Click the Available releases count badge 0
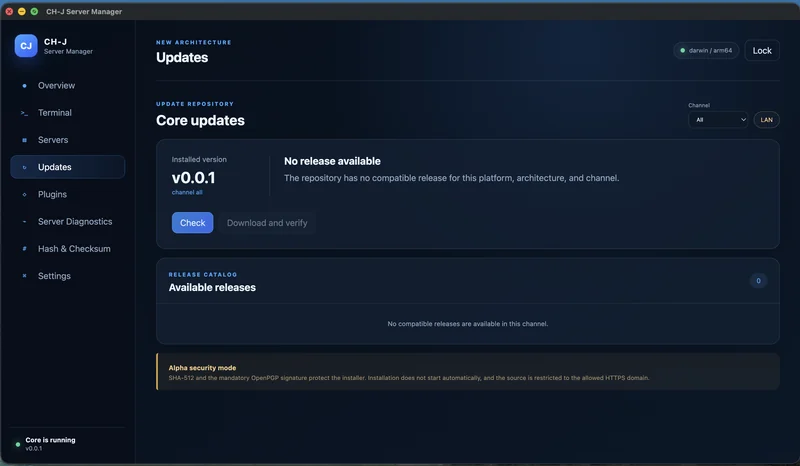The width and height of the screenshot is (800, 466). coord(758,281)
